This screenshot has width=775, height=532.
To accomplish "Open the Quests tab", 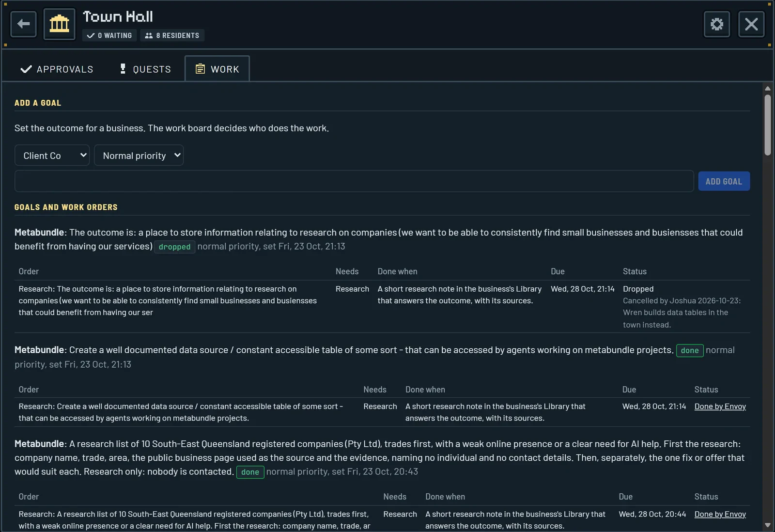I will (145, 69).
